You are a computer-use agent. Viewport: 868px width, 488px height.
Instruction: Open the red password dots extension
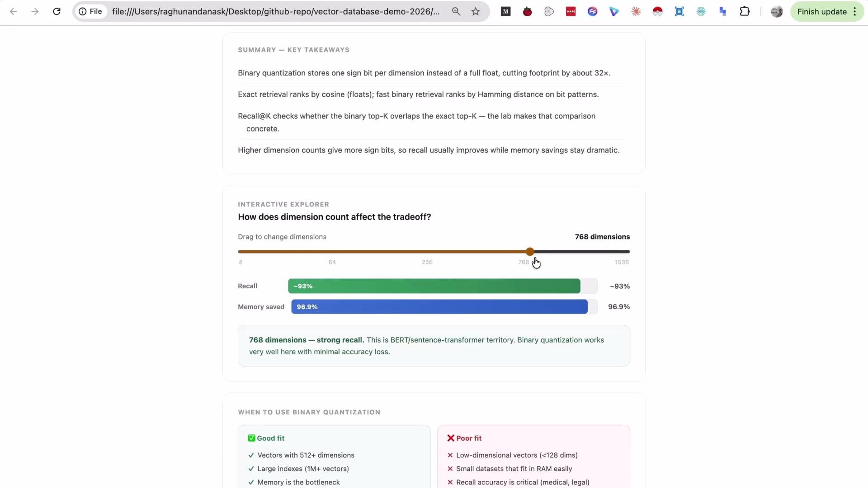[571, 12]
